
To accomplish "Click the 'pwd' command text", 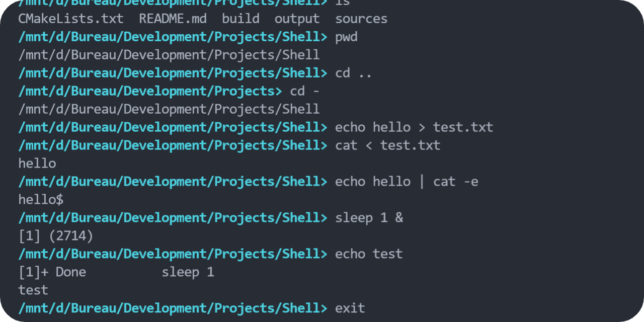I will [347, 37].
